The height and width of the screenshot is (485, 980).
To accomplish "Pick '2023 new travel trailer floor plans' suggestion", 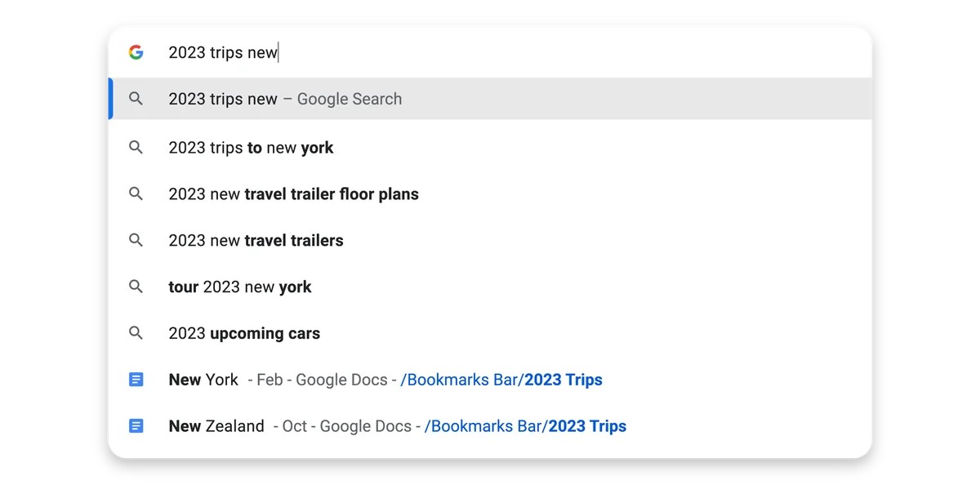I will [490, 194].
